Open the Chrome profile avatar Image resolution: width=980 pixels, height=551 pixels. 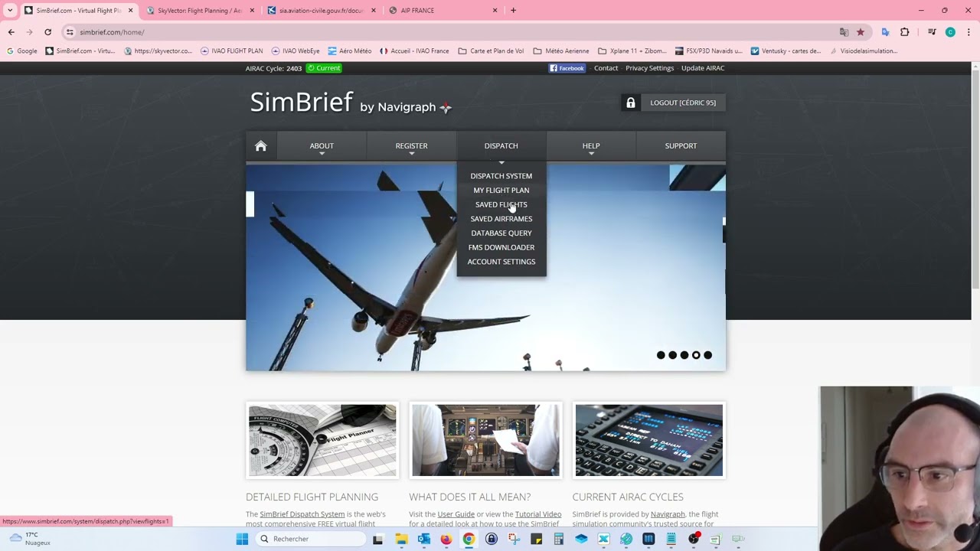[950, 32]
